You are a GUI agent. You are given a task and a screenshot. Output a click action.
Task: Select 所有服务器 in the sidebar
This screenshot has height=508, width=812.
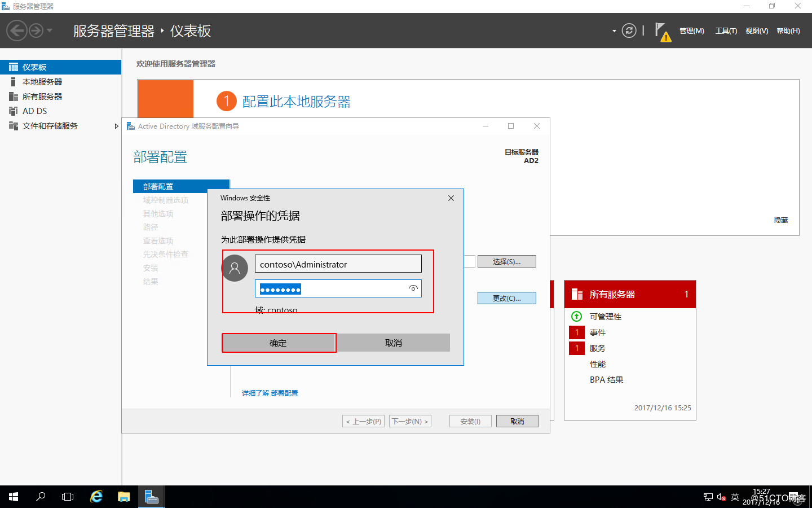[x=61, y=97]
